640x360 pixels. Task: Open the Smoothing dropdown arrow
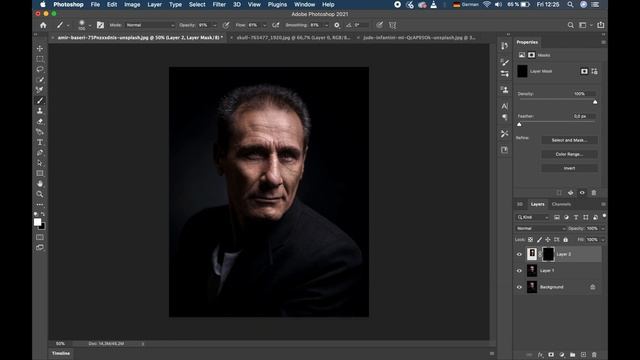click(326, 25)
